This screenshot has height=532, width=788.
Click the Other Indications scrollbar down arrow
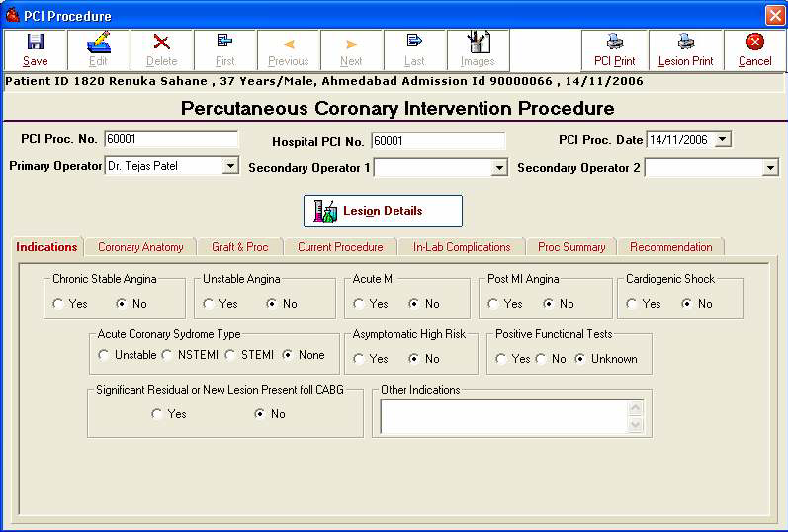tap(636, 425)
